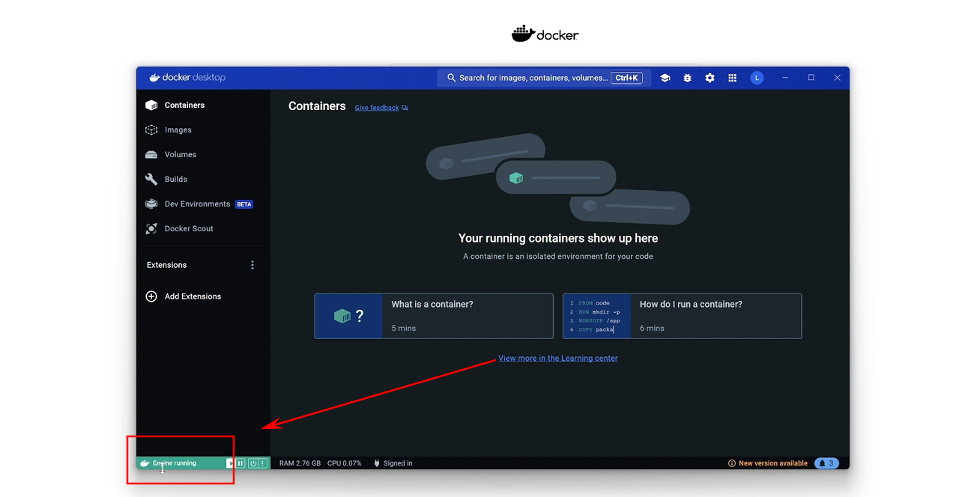Click the Troubleshoot bug icon
Screen dimensions: 980x497
point(687,78)
